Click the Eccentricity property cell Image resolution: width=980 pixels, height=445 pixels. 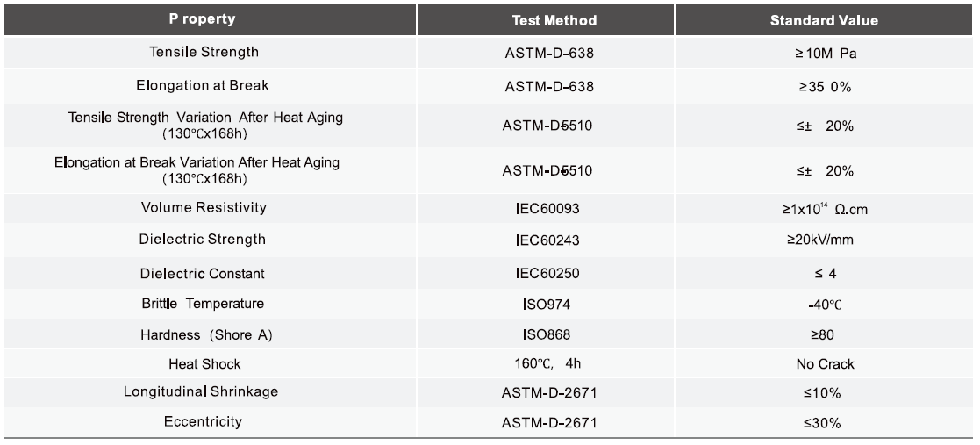(204, 422)
